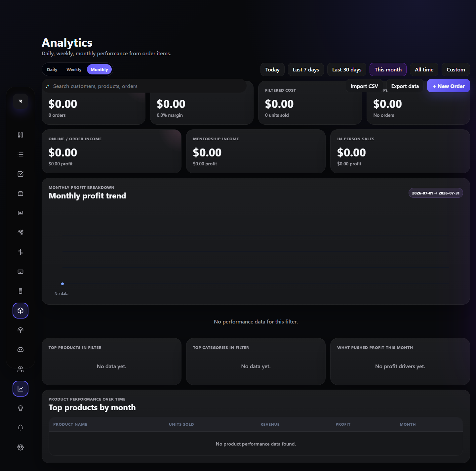Open the notifications bell icon

tap(20, 428)
